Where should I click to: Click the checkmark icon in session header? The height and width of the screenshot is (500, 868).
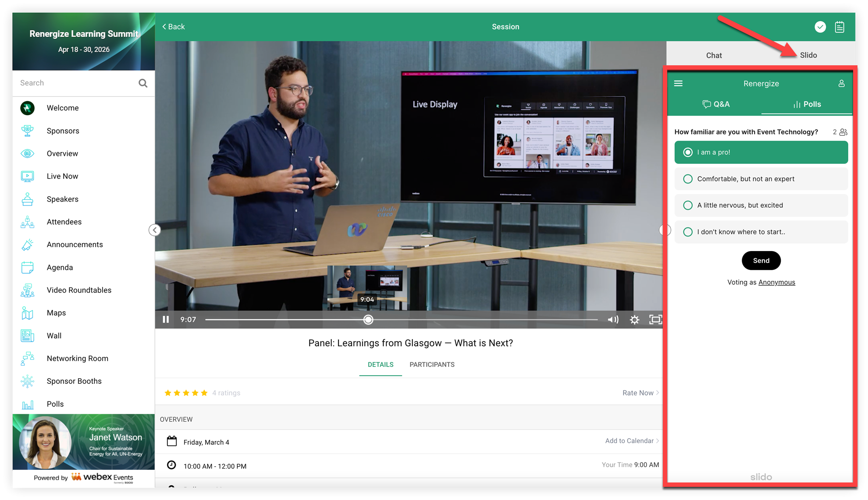click(x=820, y=27)
